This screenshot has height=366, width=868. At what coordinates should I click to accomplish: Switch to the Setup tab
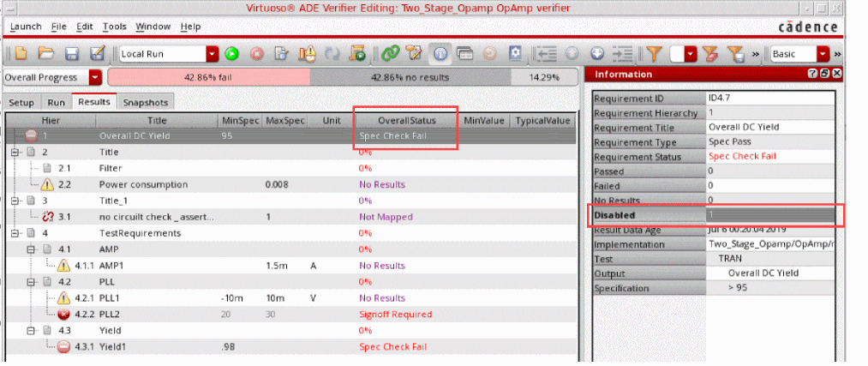[x=21, y=103]
